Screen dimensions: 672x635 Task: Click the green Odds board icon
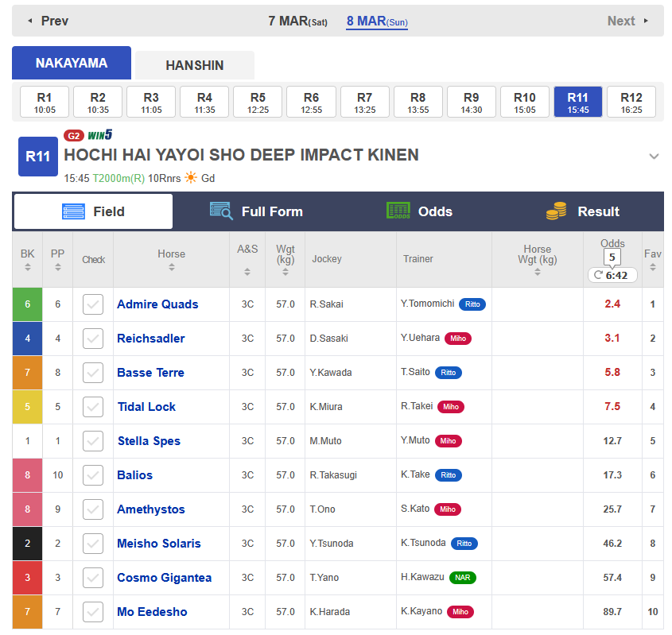[x=398, y=211]
